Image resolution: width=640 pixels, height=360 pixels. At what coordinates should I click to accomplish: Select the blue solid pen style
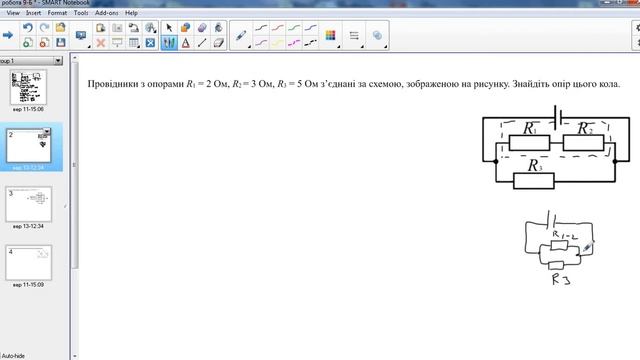tap(311, 28)
